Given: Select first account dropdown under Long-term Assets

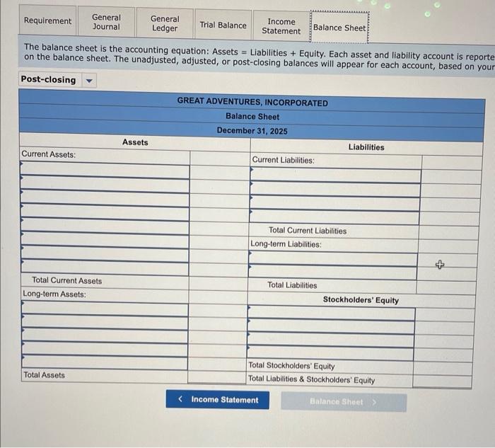Looking at the screenshot, I should pyautogui.click(x=105, y=308).
